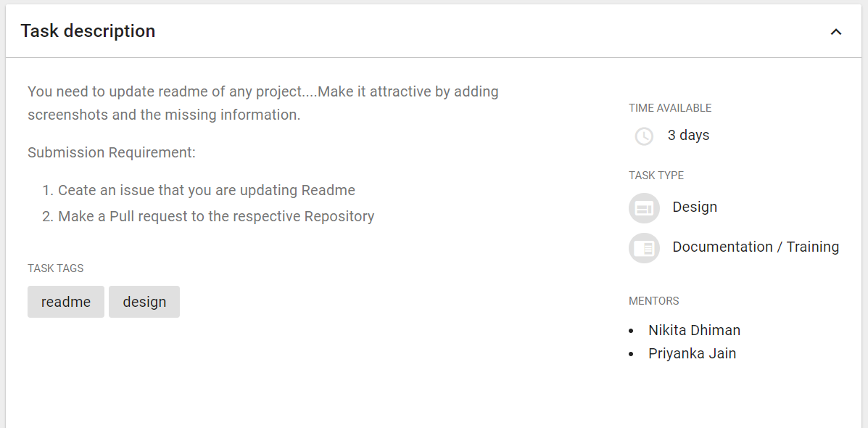Click the 3 days time value
The width and height of the screenshot is (868, 428).
[x=688, y=135]
